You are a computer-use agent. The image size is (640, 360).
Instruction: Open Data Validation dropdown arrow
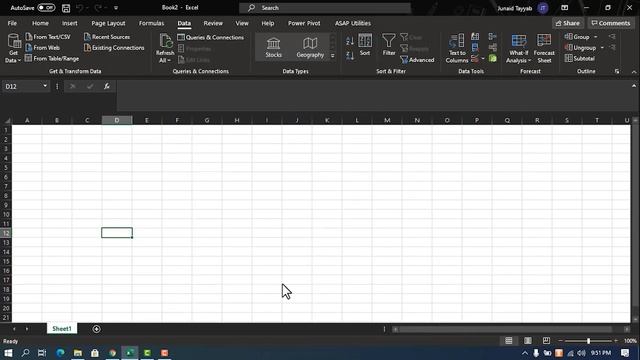[x=483, y=59]
